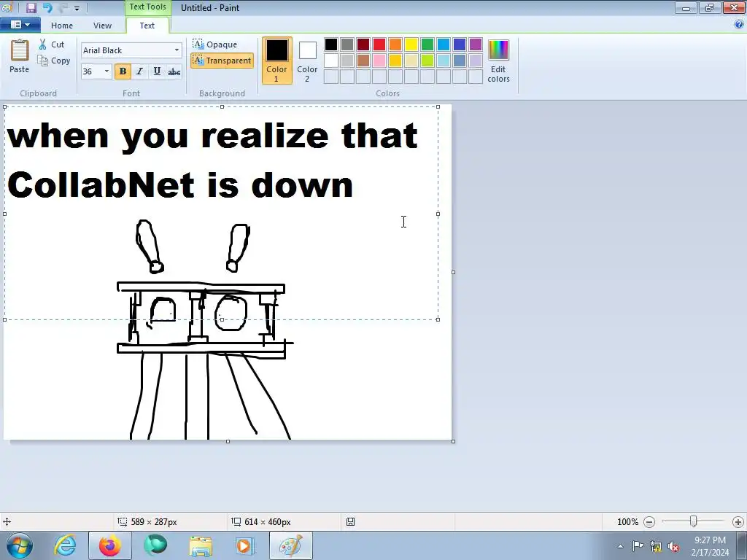Screen dimensions: 747x560
Task: Click the Redo arrow in title bar
Action: (63, 7)
